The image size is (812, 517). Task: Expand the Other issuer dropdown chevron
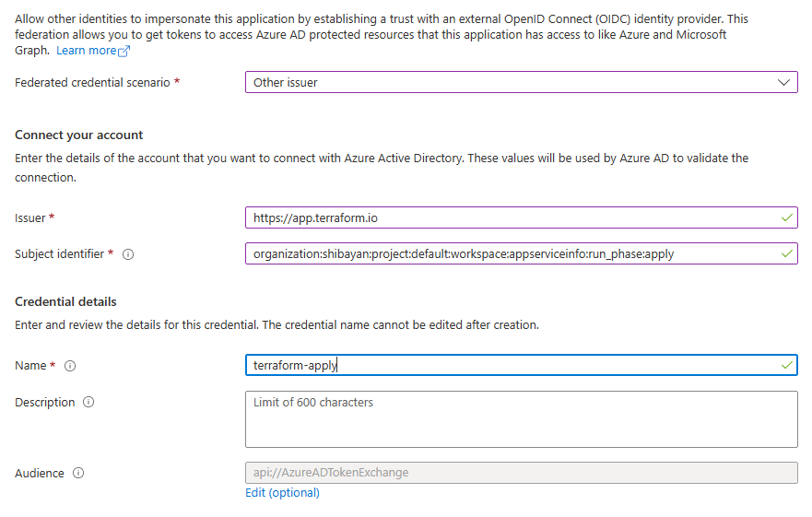(783, 82)
